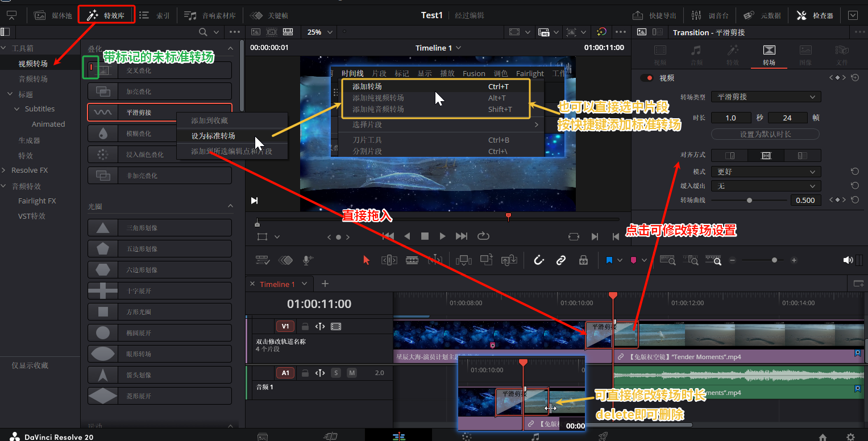Expand the Resolve FX tree item
This screenshot has height=441, width=868.
[x=5, y=170]
